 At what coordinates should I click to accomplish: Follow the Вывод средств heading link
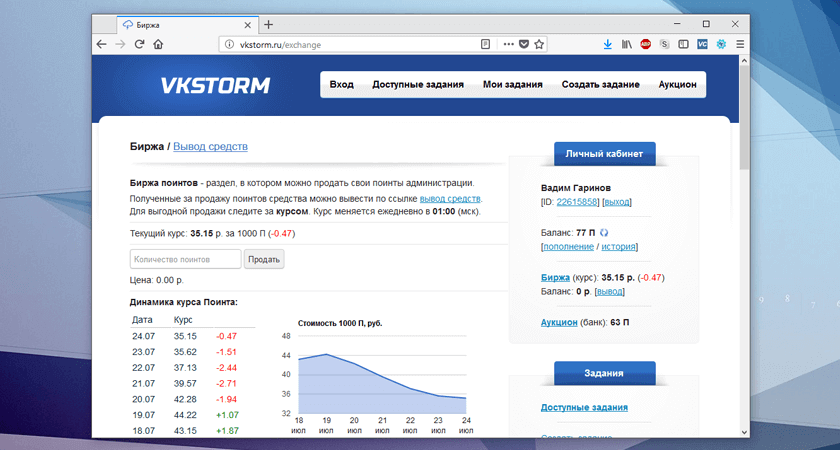(211, 146)
